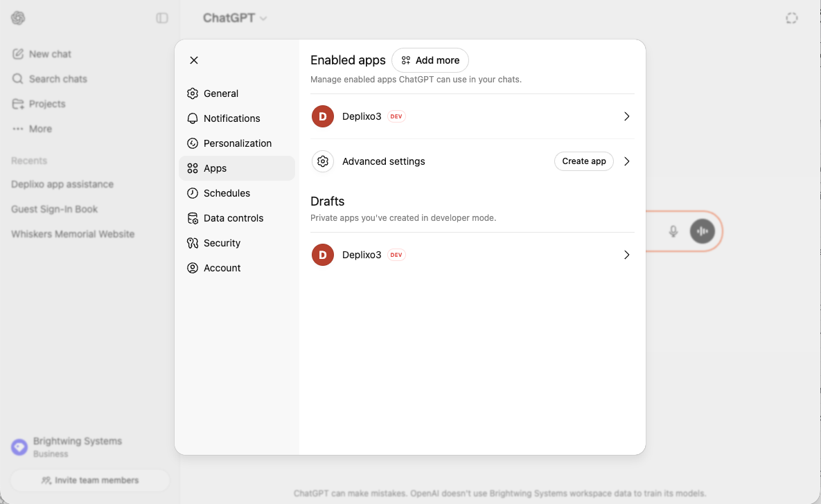Screen dimensions: 821x504
Task: Open Account settings tab
Action: (x=237, y=268)
